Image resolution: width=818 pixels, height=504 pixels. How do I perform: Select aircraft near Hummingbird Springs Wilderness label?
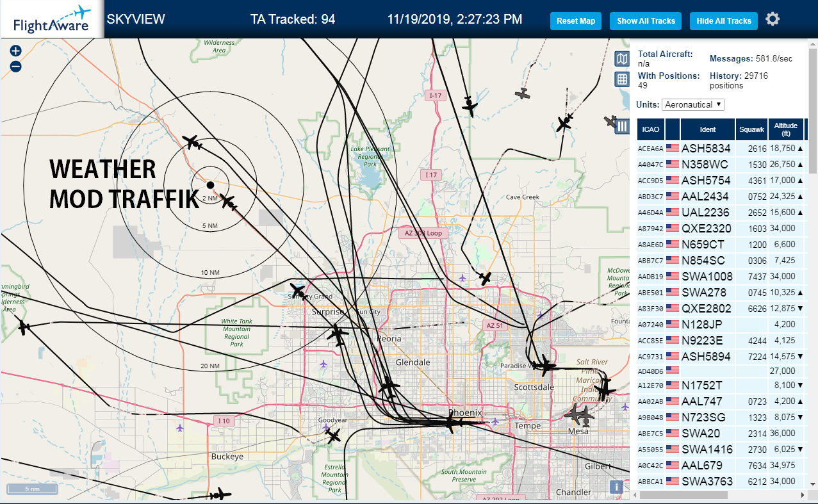tap(24, 327)
